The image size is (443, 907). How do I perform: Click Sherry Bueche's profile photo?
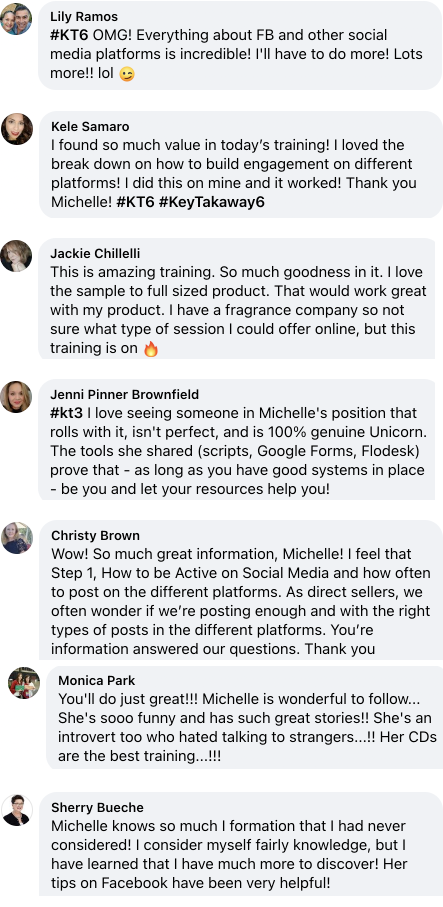click(17, 810)
